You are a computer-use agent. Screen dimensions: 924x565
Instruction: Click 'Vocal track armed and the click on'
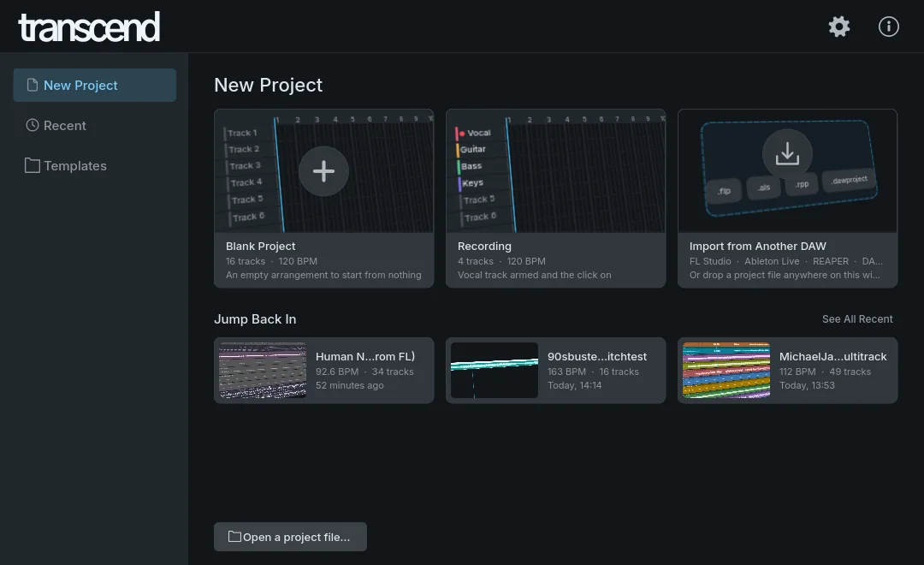(x=535, y=275)
